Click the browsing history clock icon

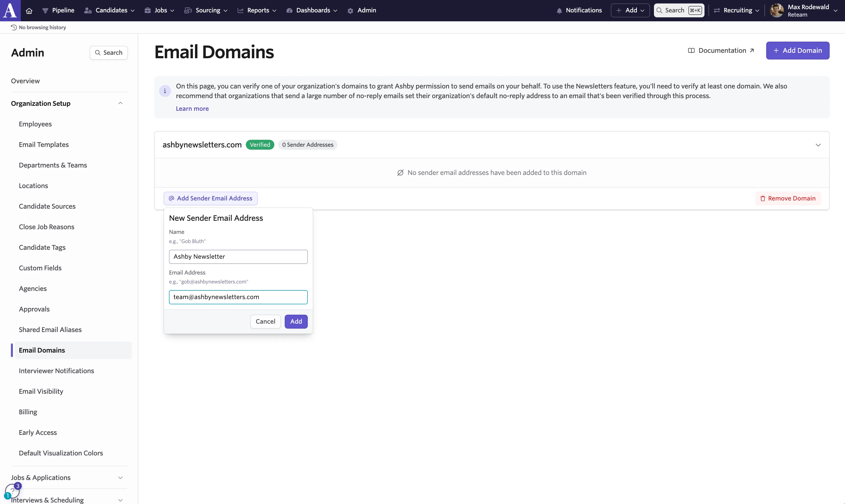pos(14,28)
